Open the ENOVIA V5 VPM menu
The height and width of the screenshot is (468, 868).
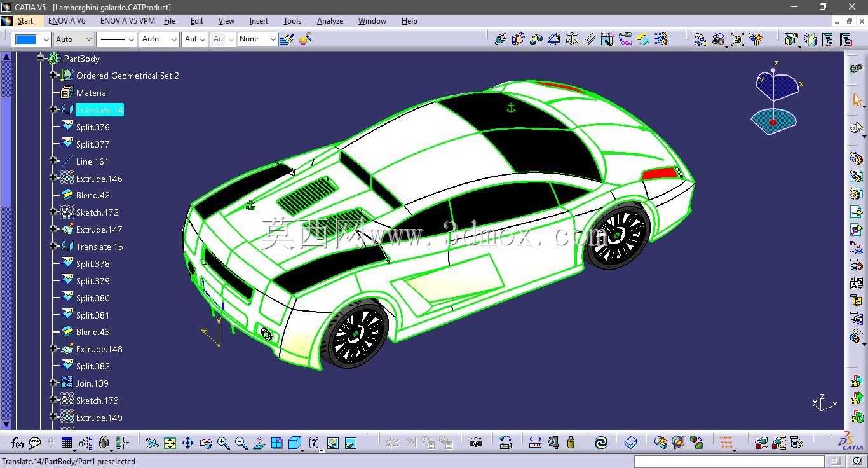pyautogui.click(x=128, y=21)
